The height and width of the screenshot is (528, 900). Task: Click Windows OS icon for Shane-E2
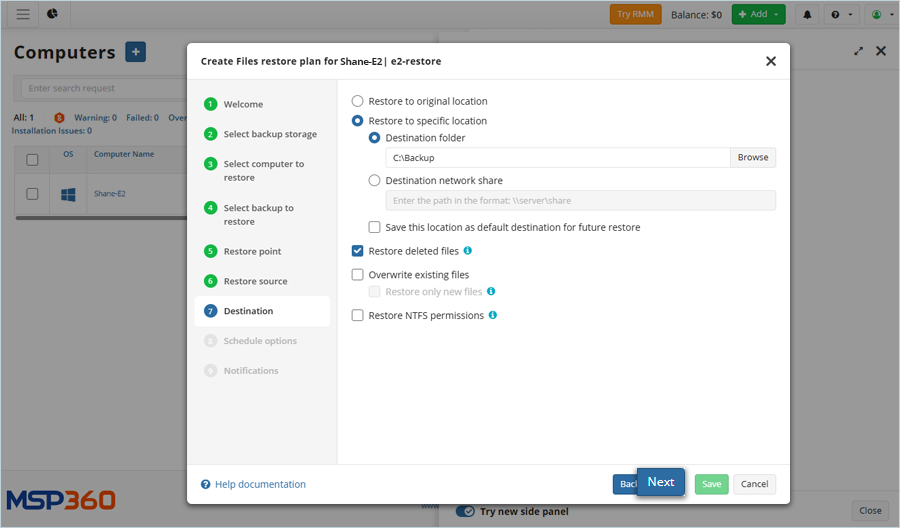pos(68,194)
